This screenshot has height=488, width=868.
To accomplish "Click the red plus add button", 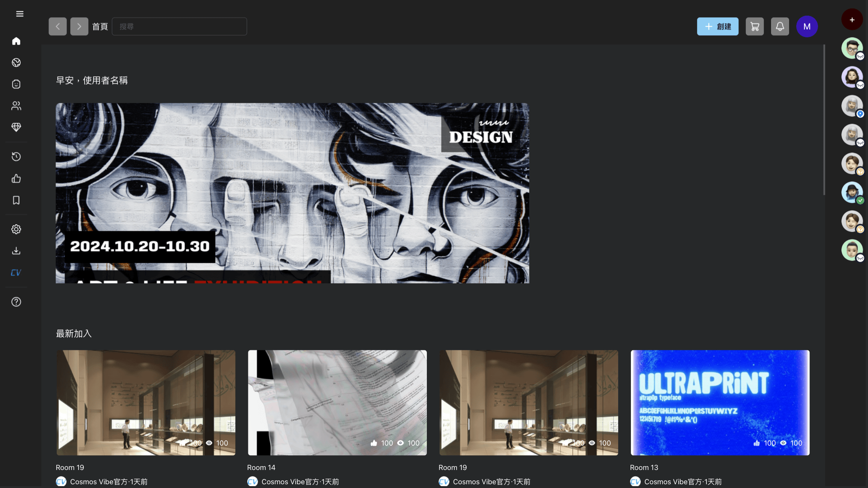I will coord(852,20).
